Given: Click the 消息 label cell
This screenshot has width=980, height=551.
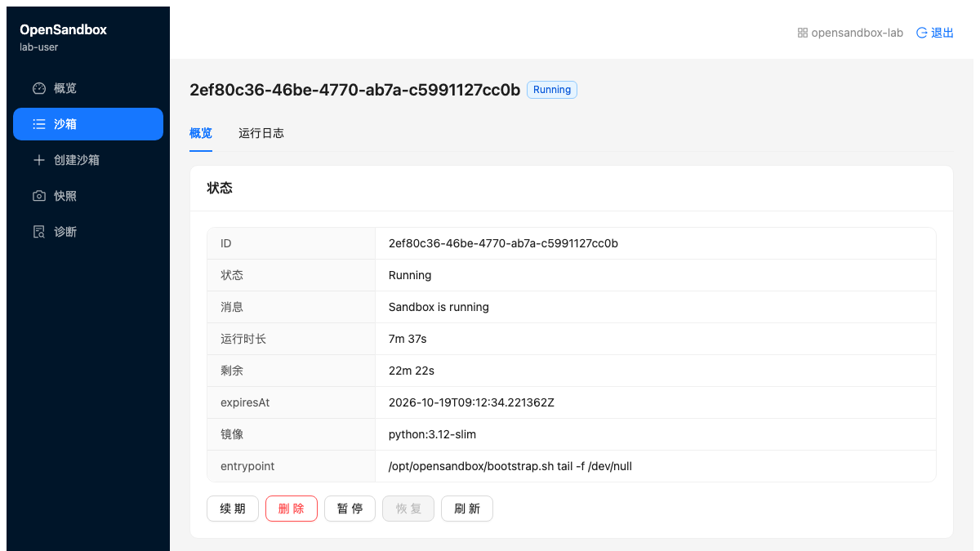Looking at the screenshot, I should 292,307.
